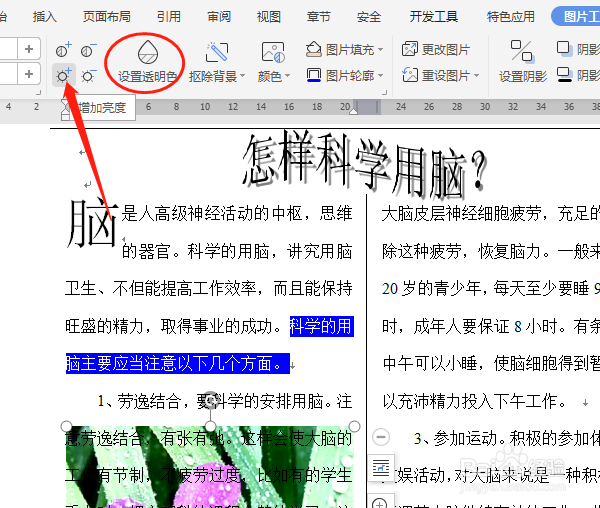Click the ruler indent marker
This screenshot has height=508, width=600.
pos(65,109)
